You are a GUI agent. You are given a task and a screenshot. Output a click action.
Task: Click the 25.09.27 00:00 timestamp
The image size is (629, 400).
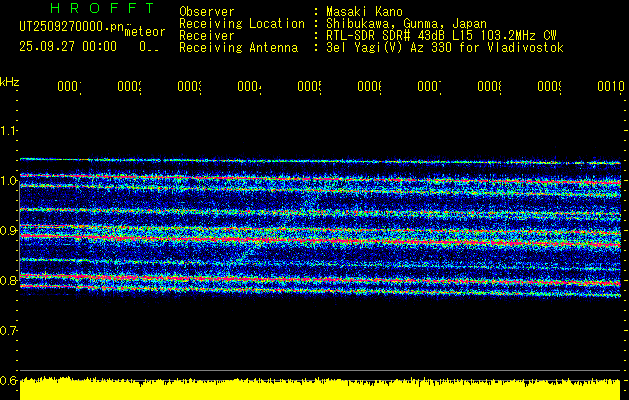click(68, 46)
